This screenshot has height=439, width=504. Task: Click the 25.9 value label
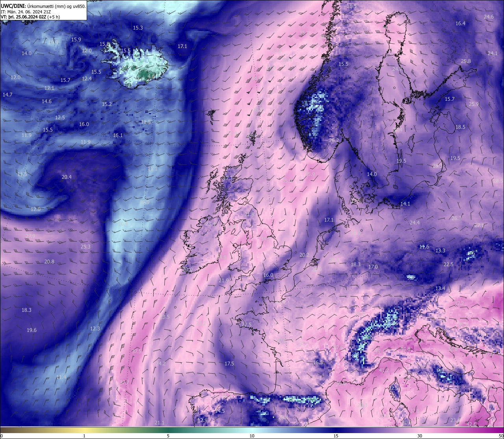(x=474, y=104)
